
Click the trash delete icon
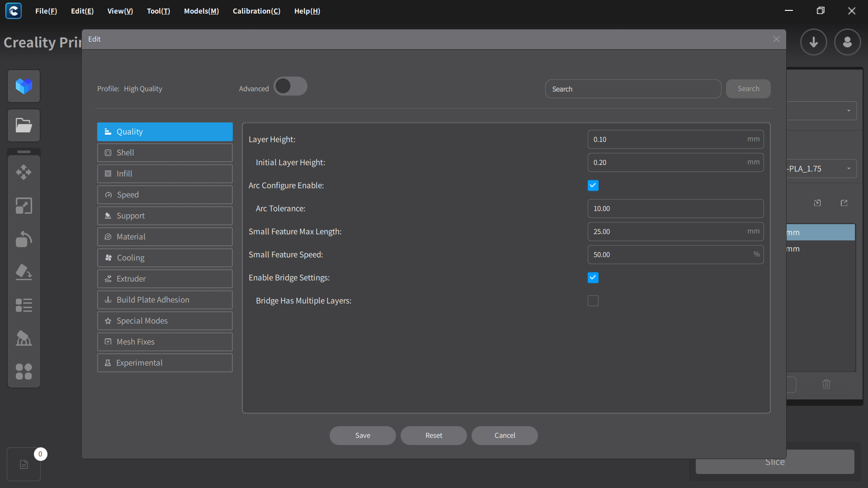point(826,384)
